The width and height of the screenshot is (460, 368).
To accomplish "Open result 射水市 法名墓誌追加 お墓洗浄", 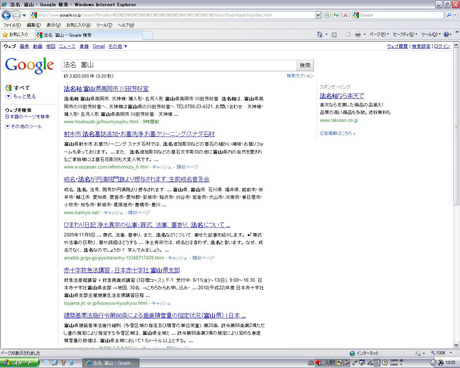I will 139,134.
